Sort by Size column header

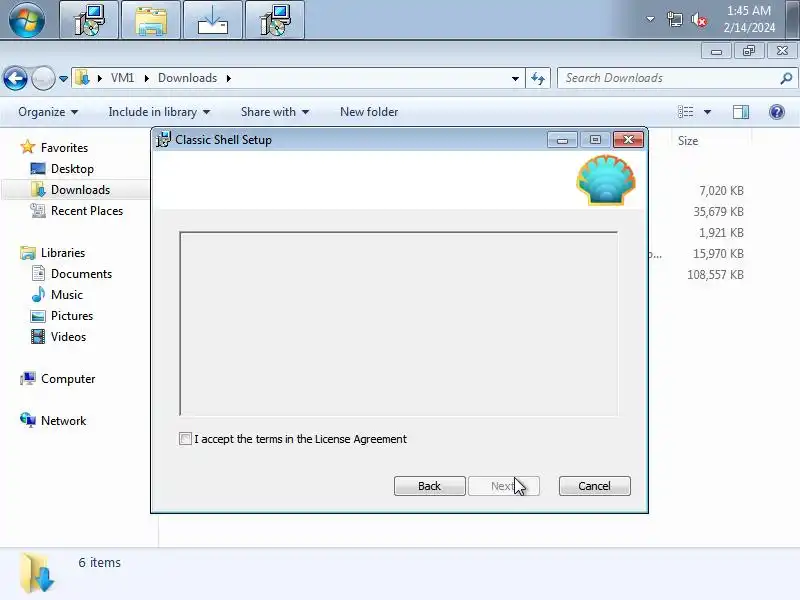coord(688,141)
